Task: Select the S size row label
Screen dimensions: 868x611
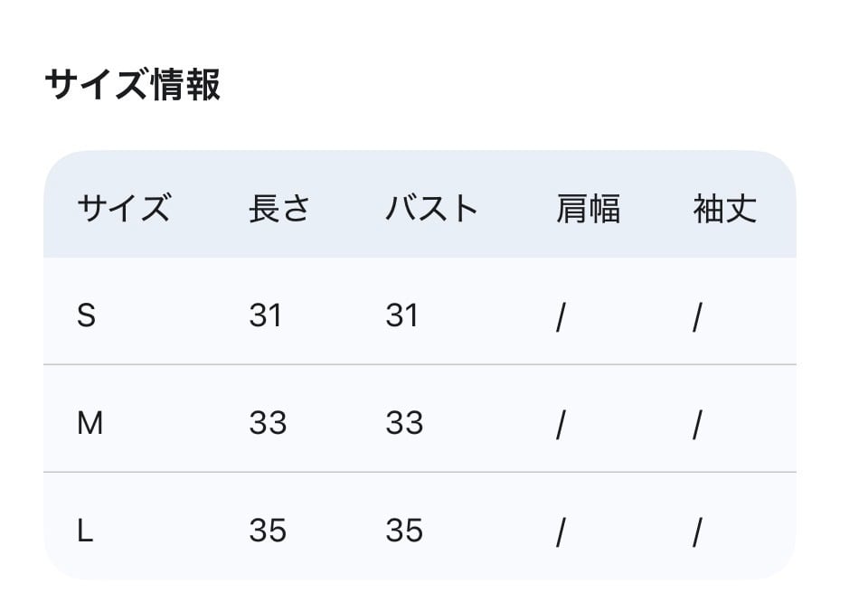Action: [x=86, y=316]
